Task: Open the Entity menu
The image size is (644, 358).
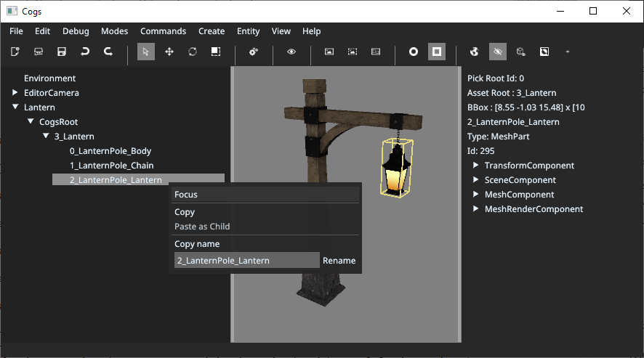Action: coord(248,31)
